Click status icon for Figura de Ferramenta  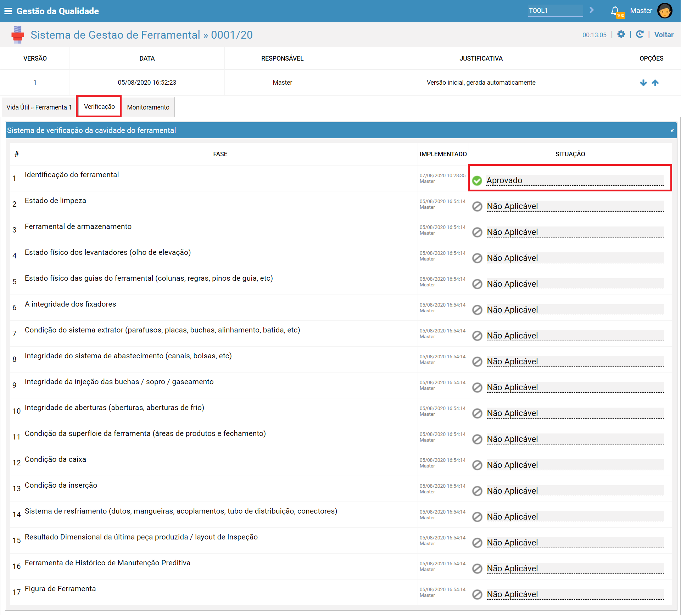tap(477, 594)
